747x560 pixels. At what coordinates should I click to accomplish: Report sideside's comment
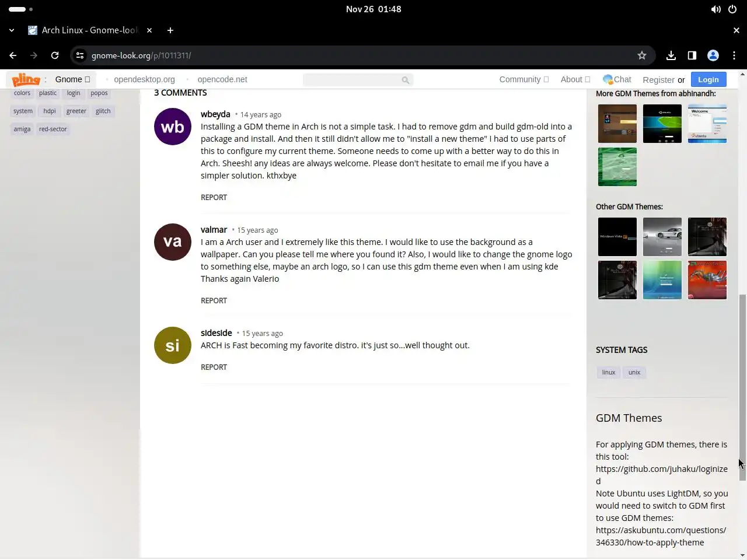pos(214,367)
